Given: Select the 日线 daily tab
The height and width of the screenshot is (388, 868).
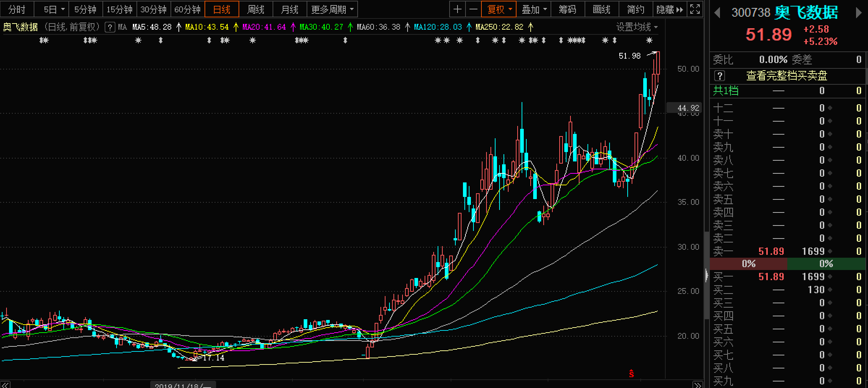Looking at the screenshot, I should pyautogui.click(x=222, y=9).
